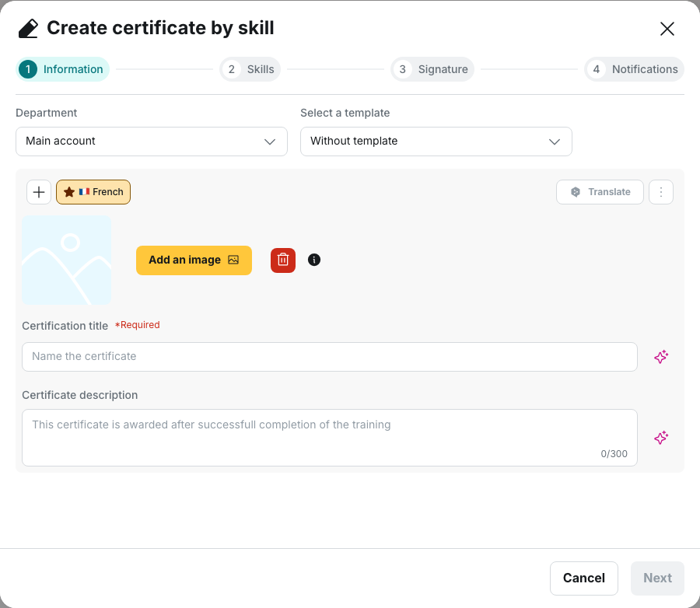Open the Department dropdown

[x=152, y=142]
